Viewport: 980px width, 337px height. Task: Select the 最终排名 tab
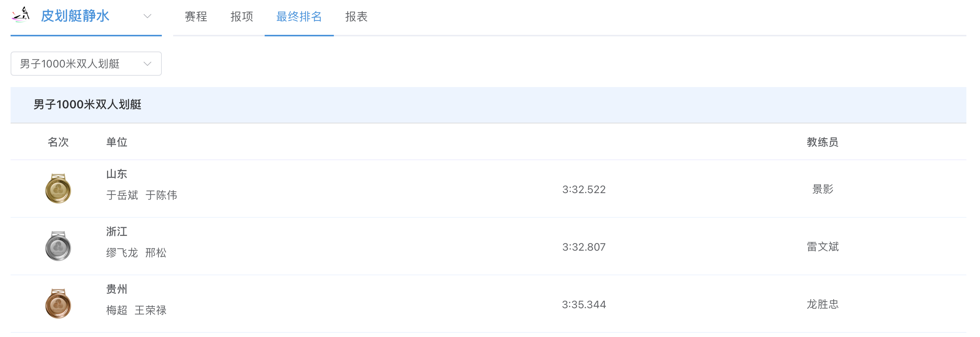tap(299, 16)
